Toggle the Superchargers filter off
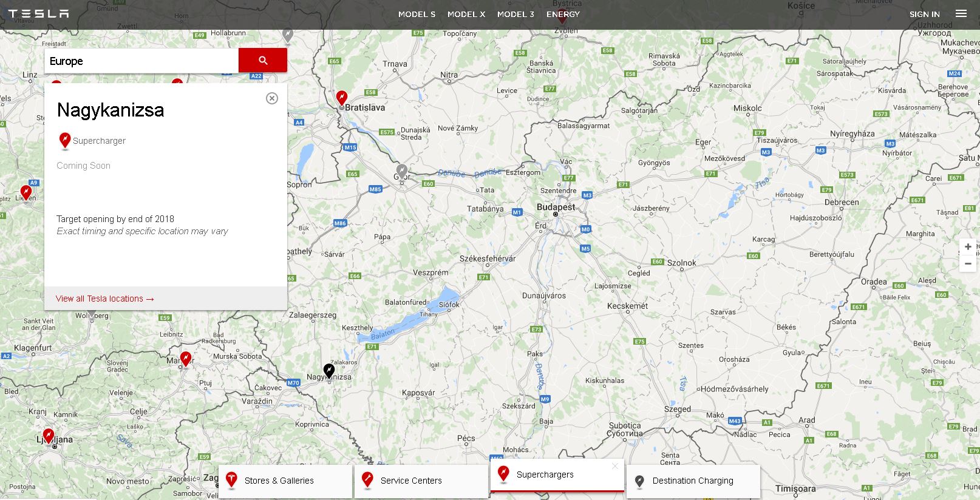This screenshot has width=980, height=500. [x=557, y=475]
